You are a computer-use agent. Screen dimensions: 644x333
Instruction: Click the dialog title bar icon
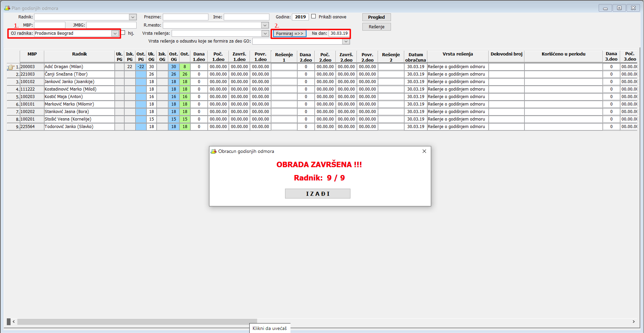(214, 151)
